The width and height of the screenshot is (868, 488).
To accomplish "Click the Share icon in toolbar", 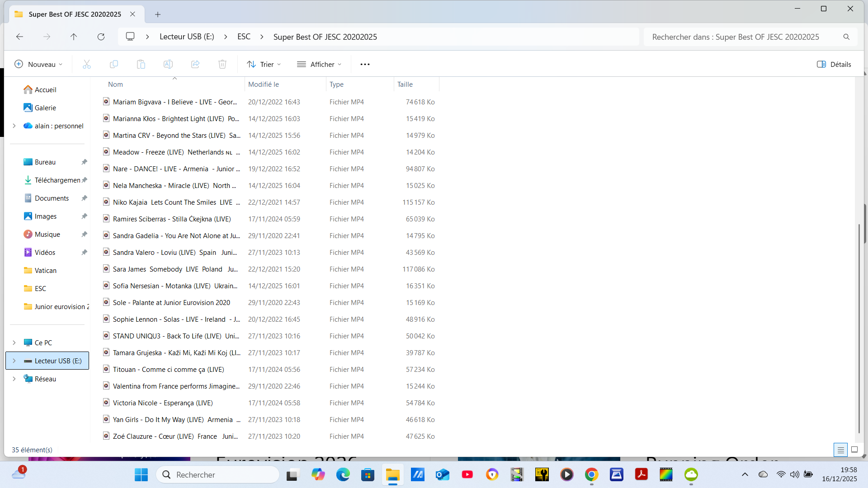I will pos(195,64).
